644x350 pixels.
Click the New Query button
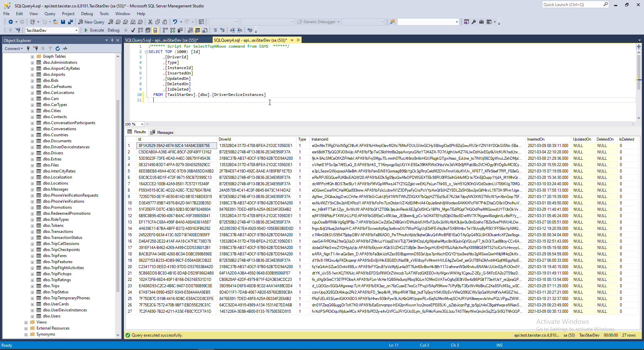coord(91,22)
